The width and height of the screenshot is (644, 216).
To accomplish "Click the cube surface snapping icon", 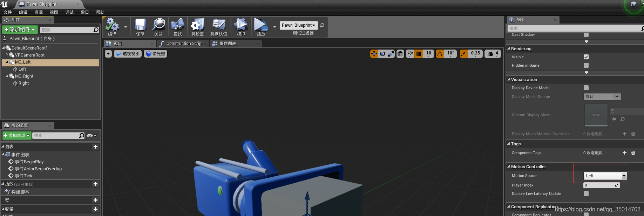I will pyautogui.click(x=400, y=54).
